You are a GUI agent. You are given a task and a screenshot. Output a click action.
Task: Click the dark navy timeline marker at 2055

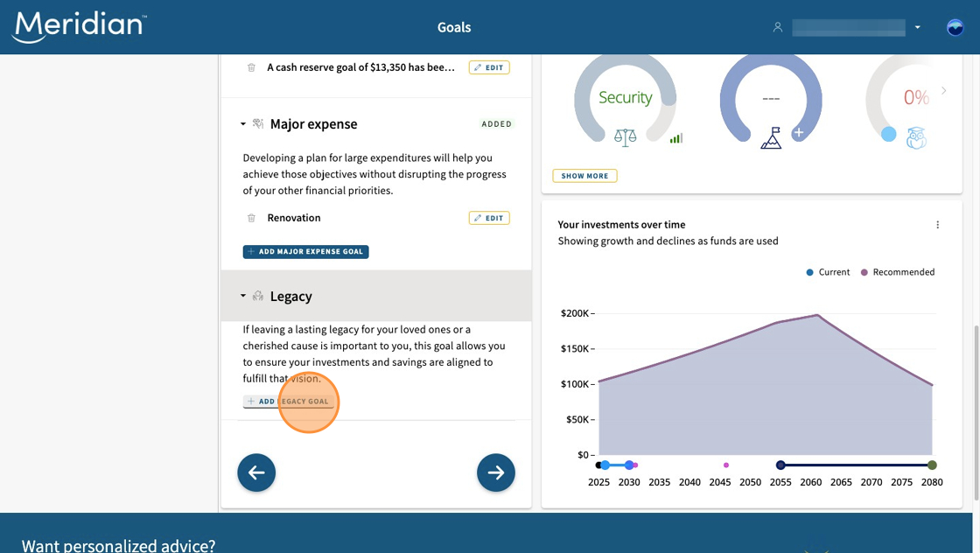pyautogui.click(x=780, y=465)
